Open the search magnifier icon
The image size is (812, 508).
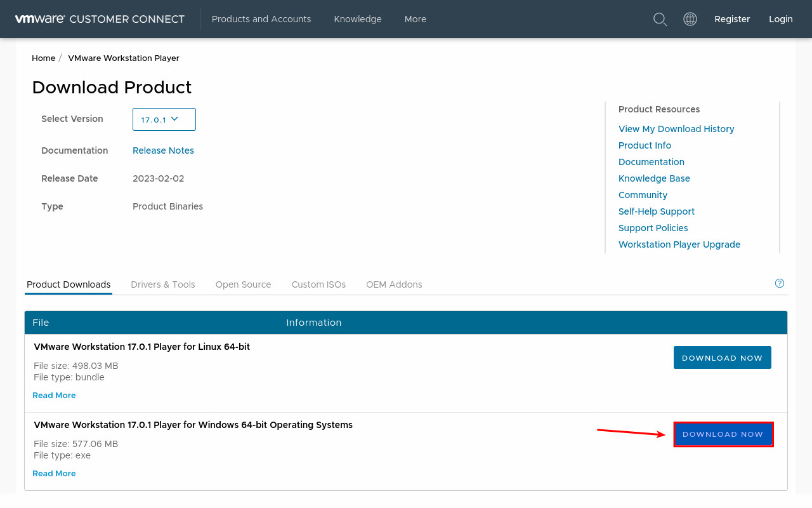[x=660, y=19]
